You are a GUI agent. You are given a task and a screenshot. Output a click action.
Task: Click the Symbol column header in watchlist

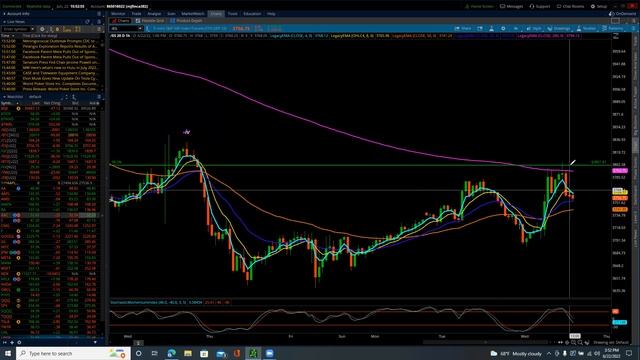pos(6,103)
